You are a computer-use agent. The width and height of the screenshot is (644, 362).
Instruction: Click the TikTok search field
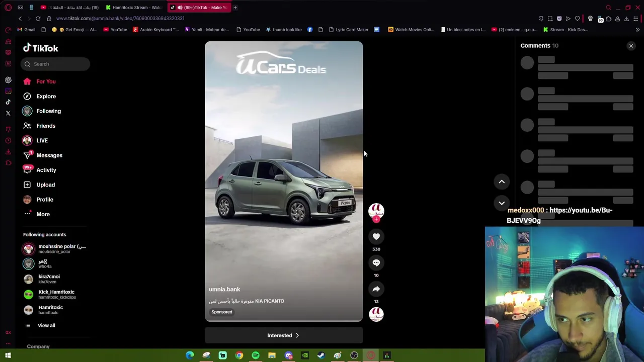[x=55, y=64]
